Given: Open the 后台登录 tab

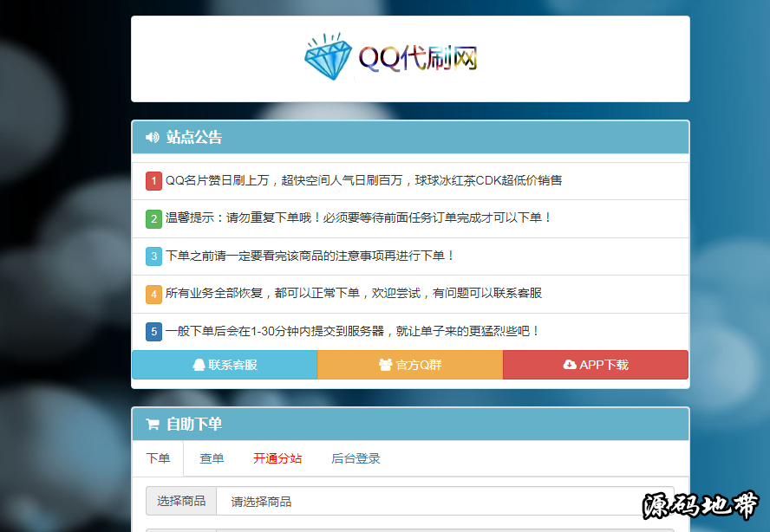Looking at the screenshot, I should 356,458.
